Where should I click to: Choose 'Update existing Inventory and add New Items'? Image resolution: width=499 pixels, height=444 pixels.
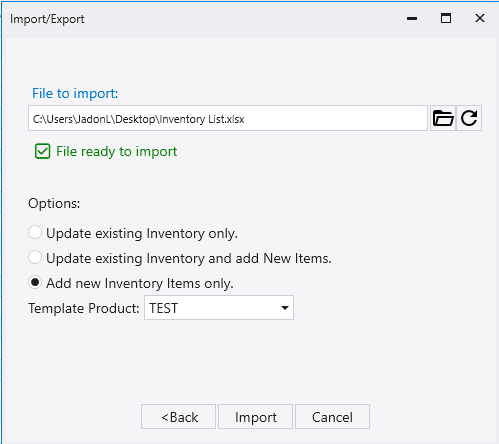point(35,258)
